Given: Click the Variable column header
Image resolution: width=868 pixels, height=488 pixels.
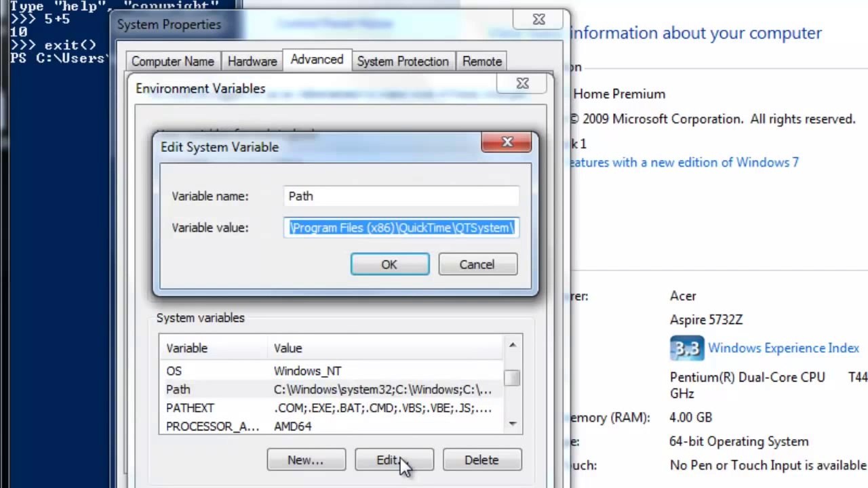Looking at the screenshot, I should 214,348.
